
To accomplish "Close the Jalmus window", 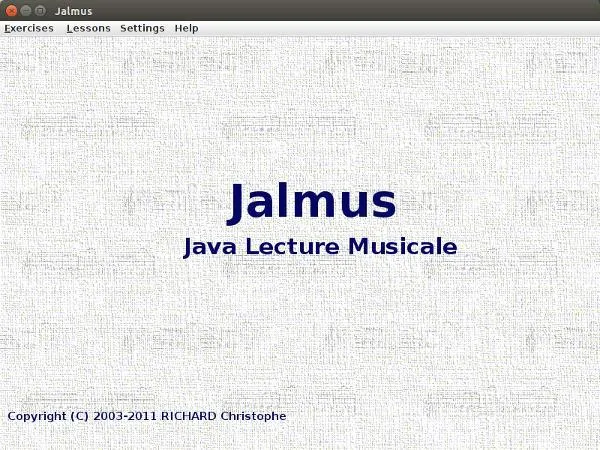I will (11, 11).
